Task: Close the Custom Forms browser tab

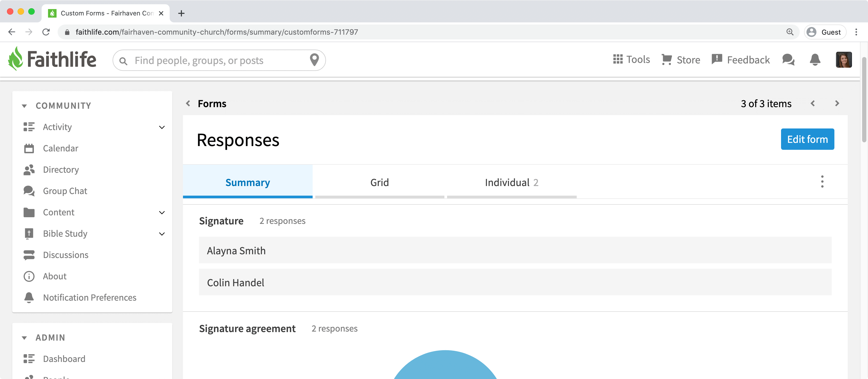Action: pyautogui.click(x=161, y=14)
